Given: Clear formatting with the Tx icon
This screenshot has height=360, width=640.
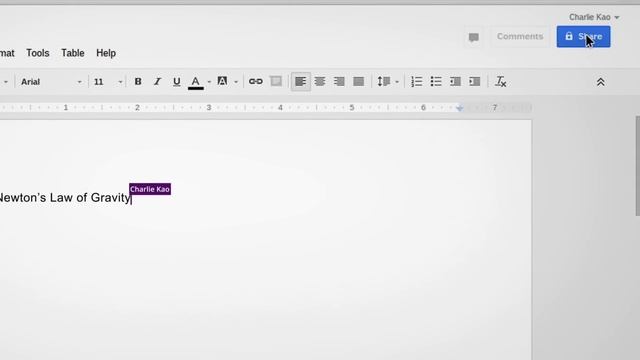Looking at the screenshot, I should (501, 82).
